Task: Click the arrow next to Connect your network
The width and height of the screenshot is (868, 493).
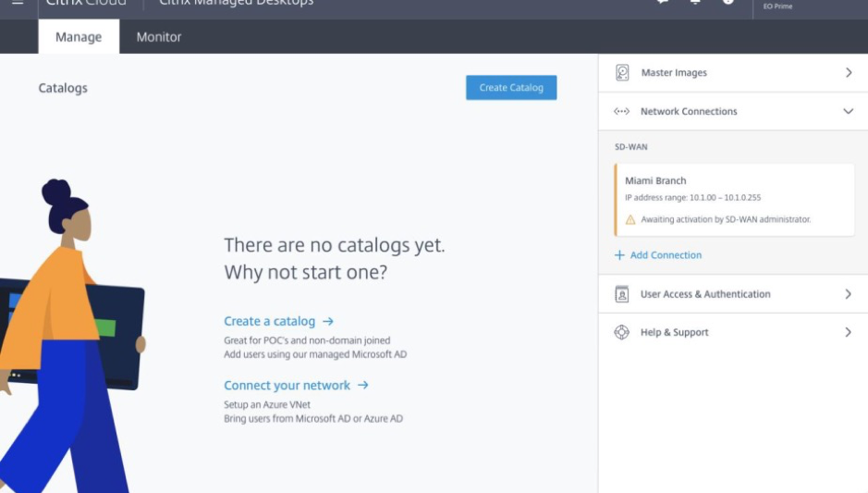Action: [362, 385]
